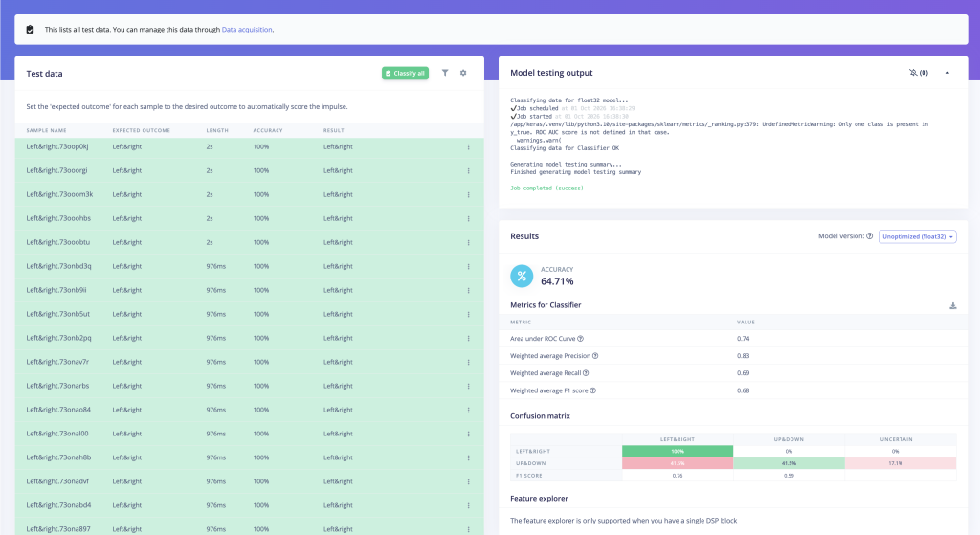Screen dimensions: 980x535
Task: Open row menu for Left&right.73onal00
Action: 468,434
